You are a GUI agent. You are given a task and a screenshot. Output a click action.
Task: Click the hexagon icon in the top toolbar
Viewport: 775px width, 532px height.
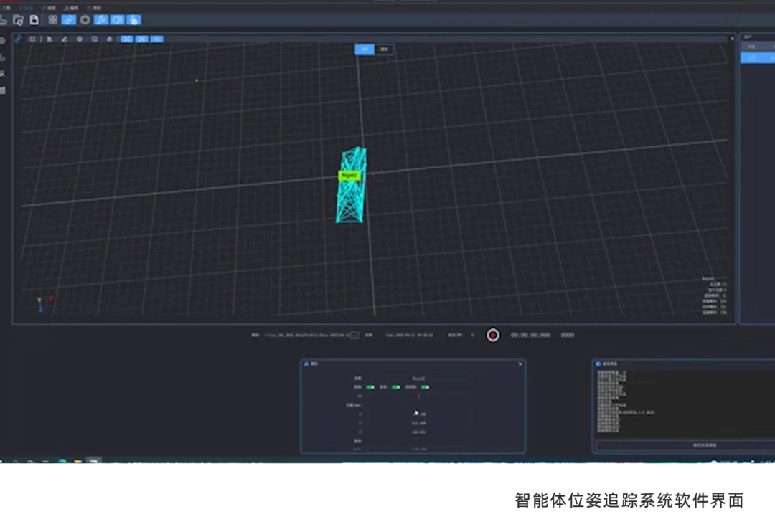(85, 19)
